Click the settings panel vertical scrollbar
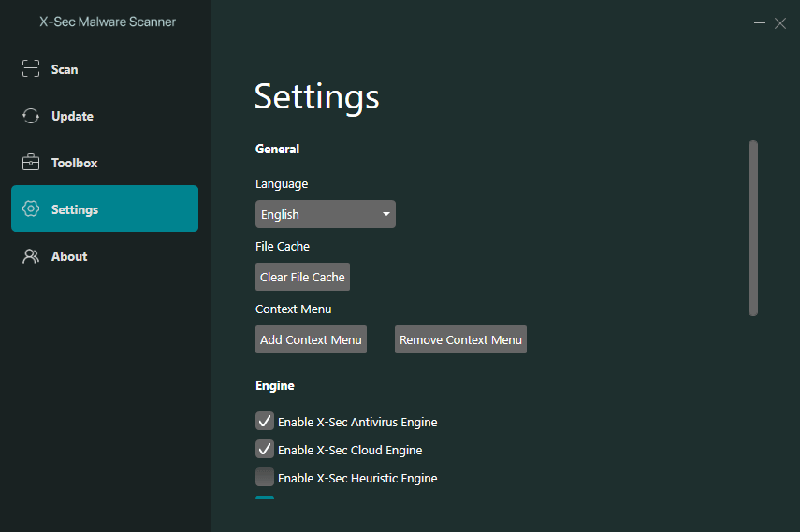The width and height of the screenshot is (800, 532). pos(753,228)
